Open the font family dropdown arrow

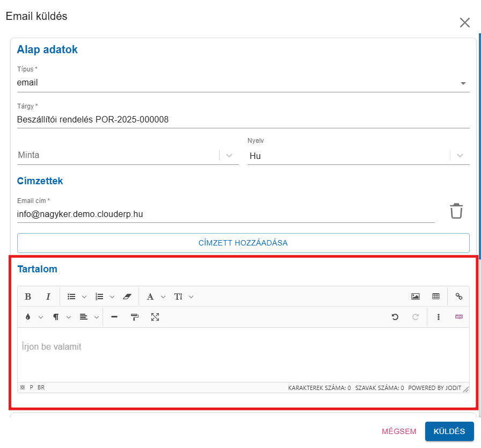tap(163, 297)
